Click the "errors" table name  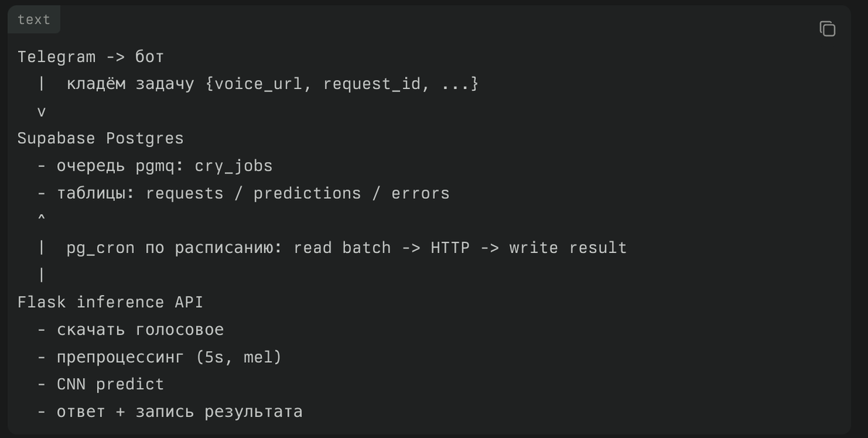click(420, 193)
